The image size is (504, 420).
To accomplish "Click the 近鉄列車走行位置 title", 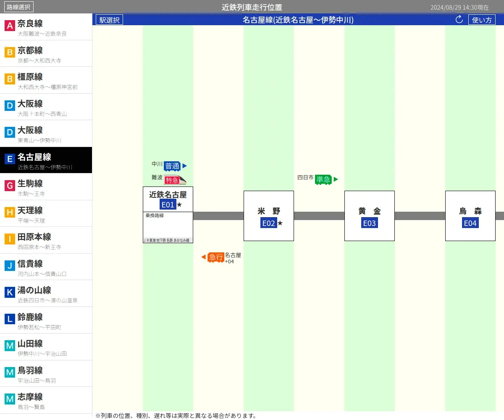I will pos(252,7).
